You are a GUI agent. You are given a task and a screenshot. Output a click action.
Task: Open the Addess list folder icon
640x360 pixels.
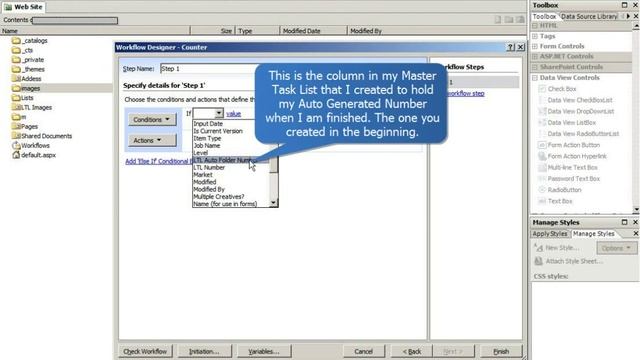tap(16, 78)
